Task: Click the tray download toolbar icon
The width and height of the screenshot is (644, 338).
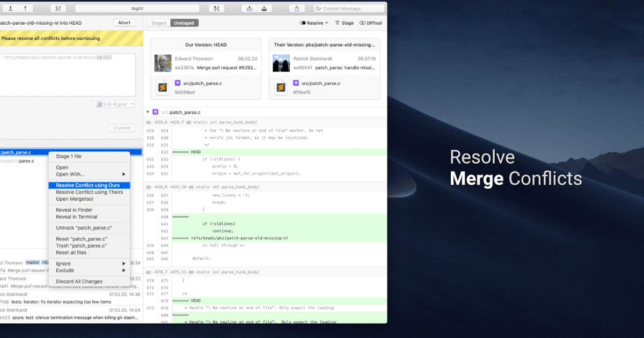Action: tap(264, 9)
